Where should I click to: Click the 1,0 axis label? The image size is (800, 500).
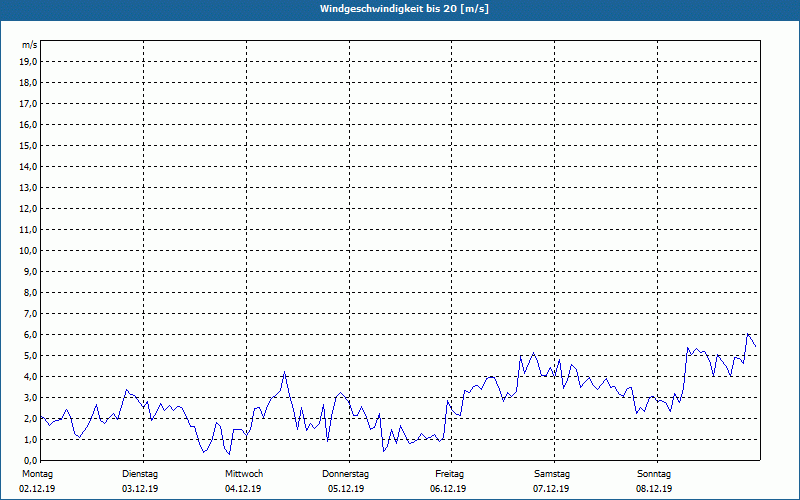tap(30, 439)
